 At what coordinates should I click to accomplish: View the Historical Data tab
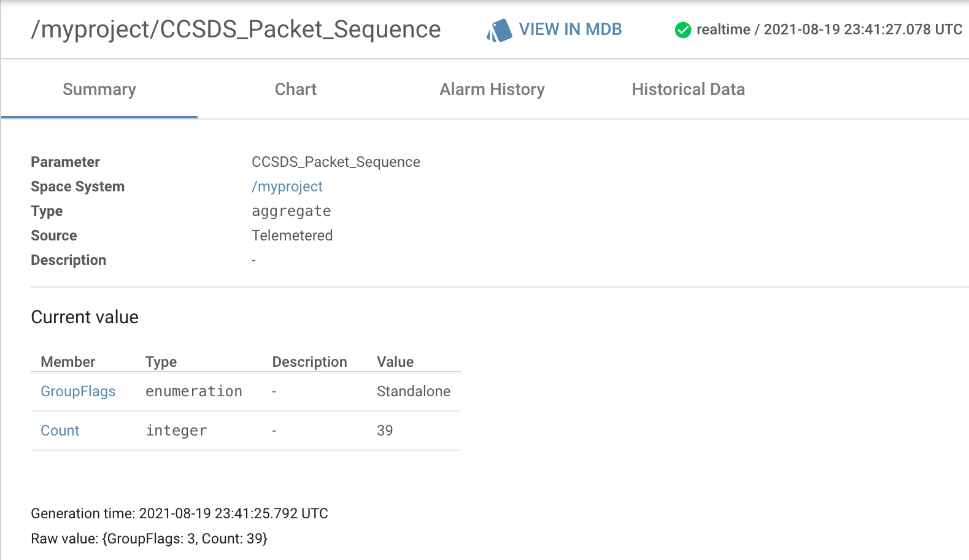tap(688, 90)
